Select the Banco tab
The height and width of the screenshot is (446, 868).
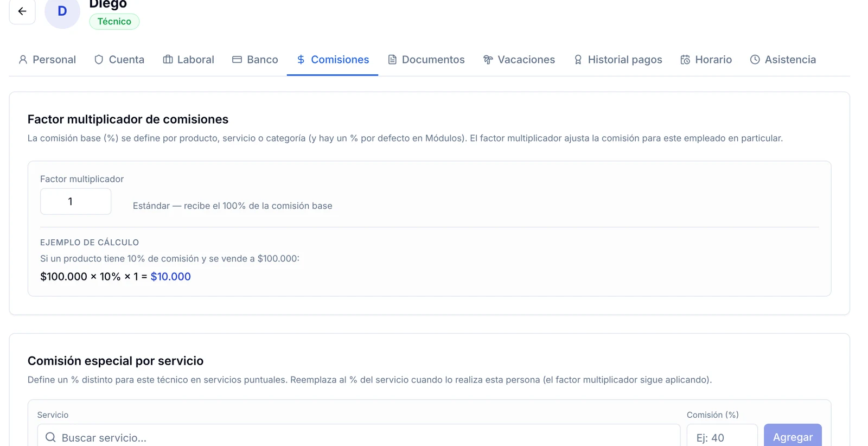[255, 60]
